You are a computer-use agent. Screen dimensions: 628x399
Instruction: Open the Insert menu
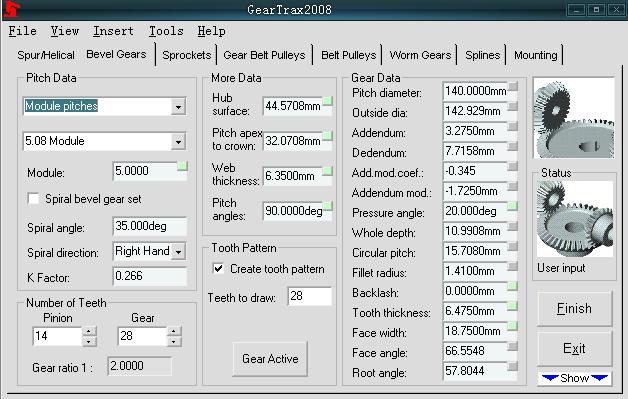[x=113, y=31]
